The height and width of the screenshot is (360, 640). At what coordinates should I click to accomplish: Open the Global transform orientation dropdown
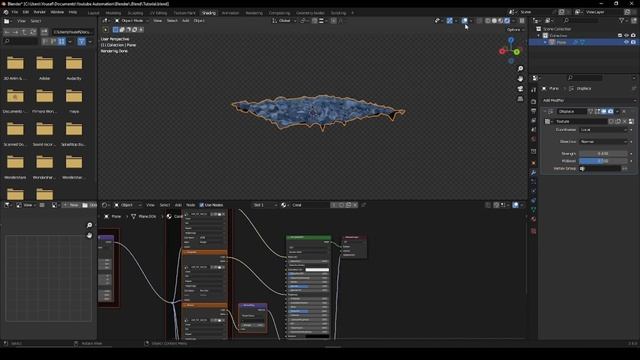click(284, 21)
